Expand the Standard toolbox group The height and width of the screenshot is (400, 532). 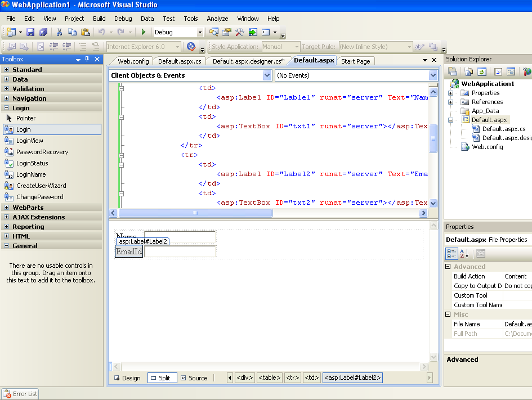6,70
